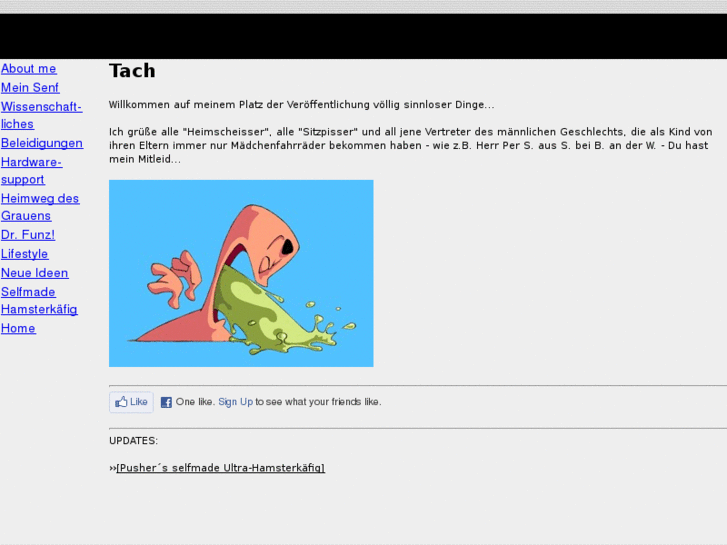
Task: Open the Beleidigungen page
Action: click(x=42, y=143)
